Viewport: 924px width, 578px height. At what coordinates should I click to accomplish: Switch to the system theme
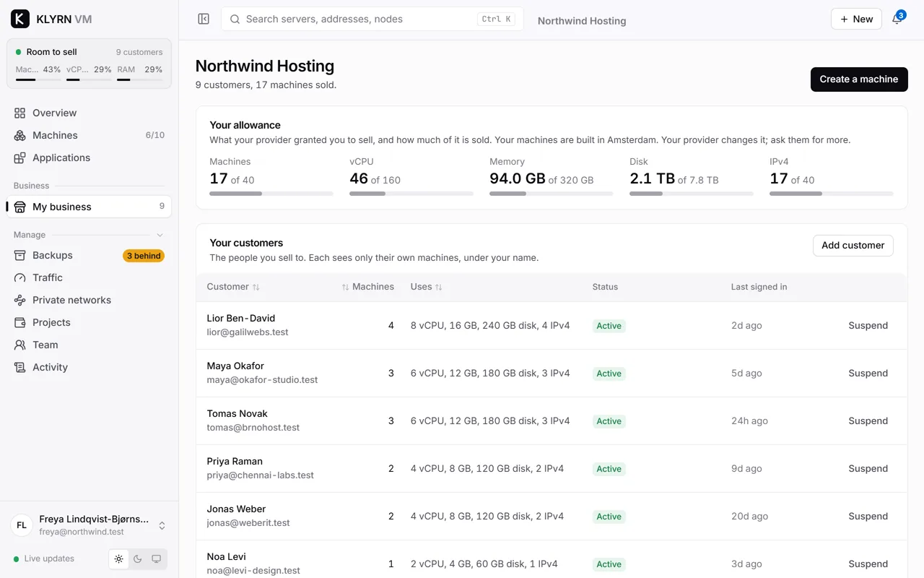(x=157, y=558)
